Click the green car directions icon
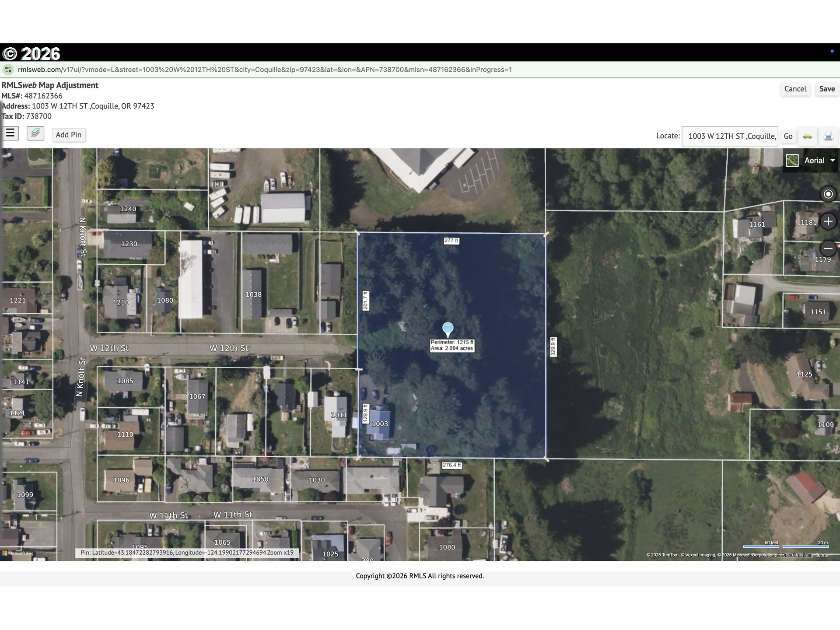Viewport: 840px width, 630px height. pyautogui.click(x=808, y=136)
